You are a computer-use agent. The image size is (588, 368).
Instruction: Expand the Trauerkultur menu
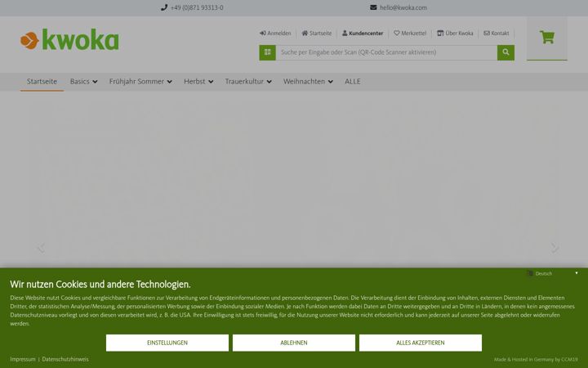tap(248, 82)
